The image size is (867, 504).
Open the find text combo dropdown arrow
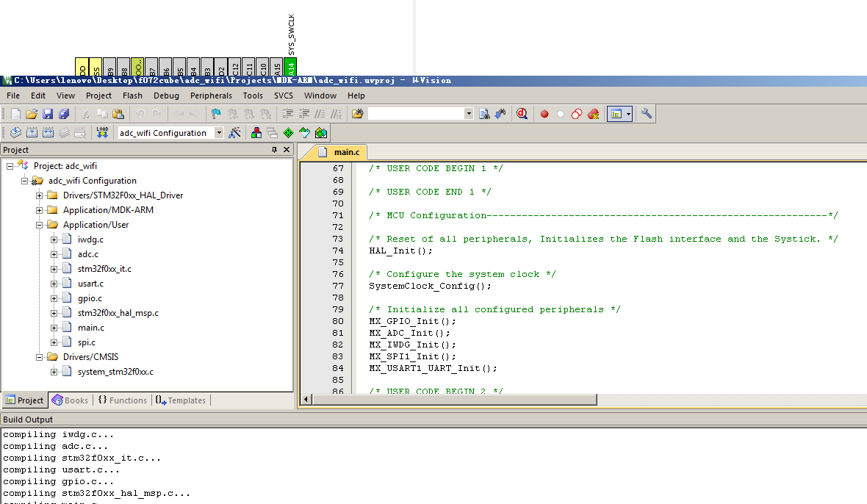click(469, 114)
